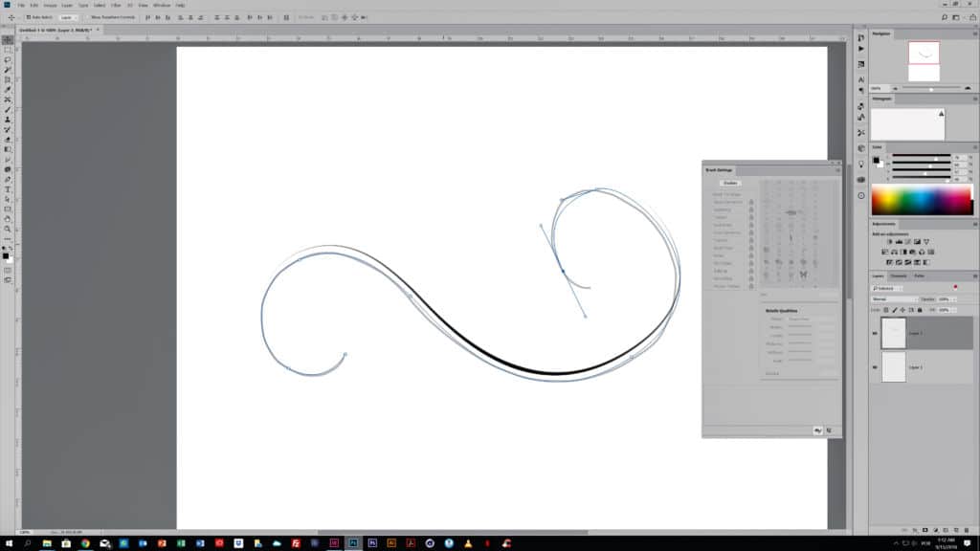Pick a color from the spectrum ramp
Screen dimensions: 980x551
pos(921,201)
